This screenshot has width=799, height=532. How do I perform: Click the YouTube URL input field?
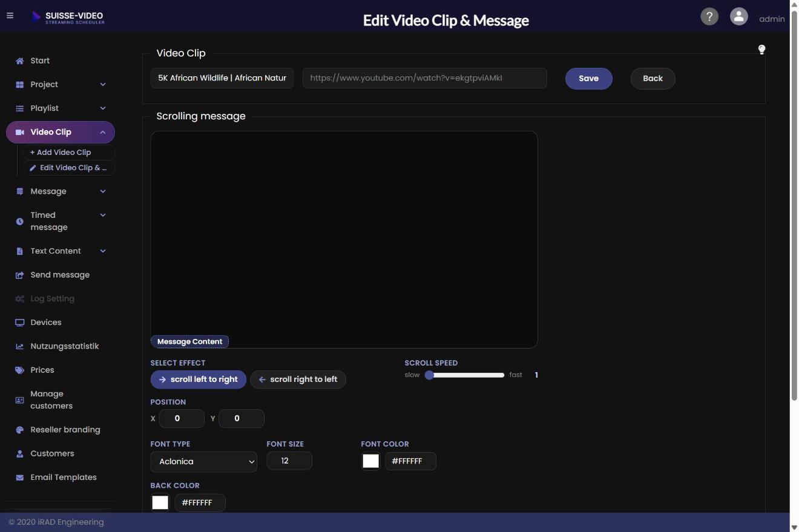click(x=425, y=78)
